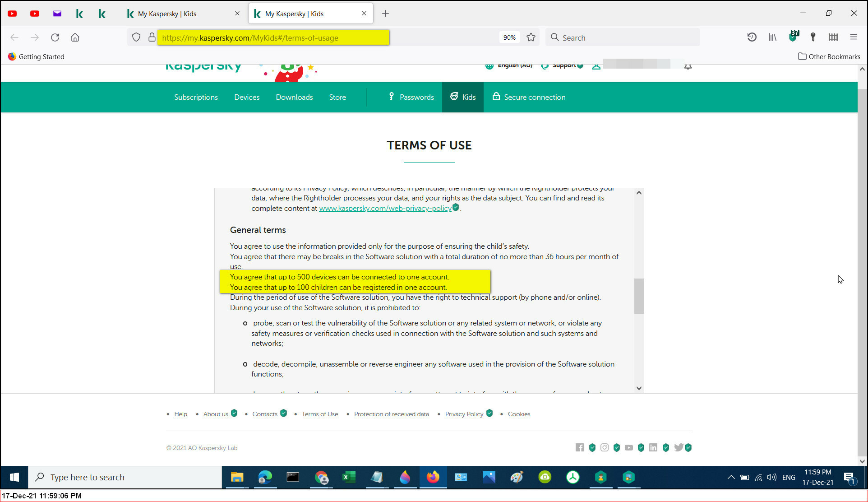Open the web-privacy-policy link
The image size is (868, 502).
tap(385, 208)
